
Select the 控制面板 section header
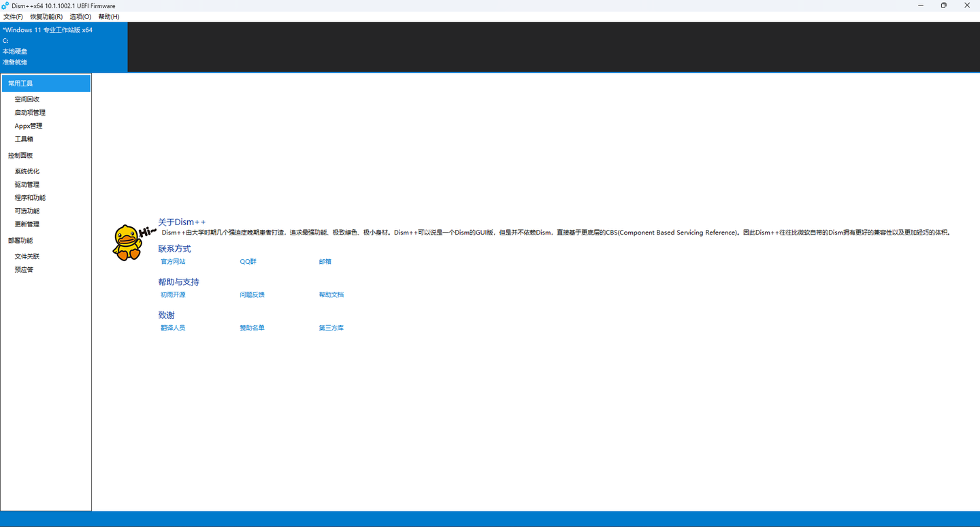click(x=20, y=156)
